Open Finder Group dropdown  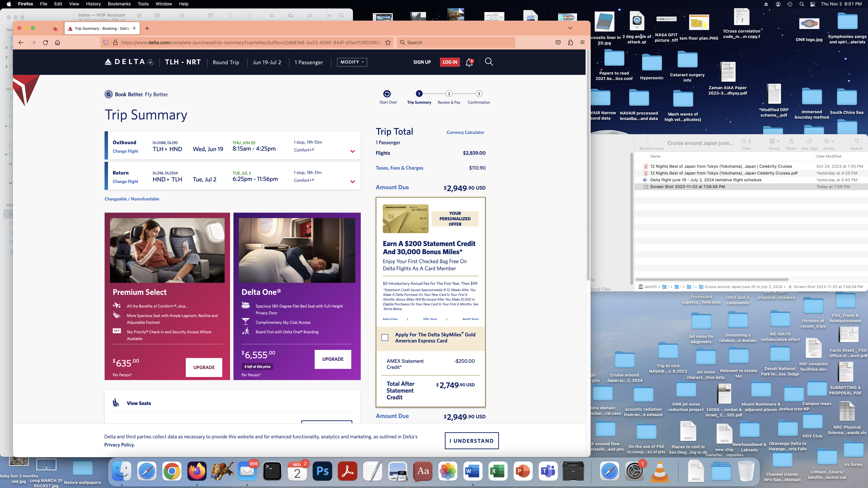tap(774, 141)
